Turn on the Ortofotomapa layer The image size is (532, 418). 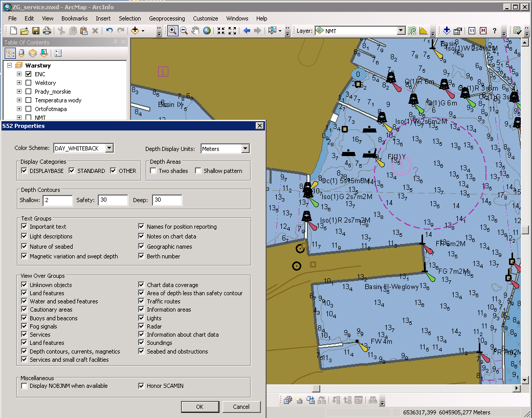29,109
